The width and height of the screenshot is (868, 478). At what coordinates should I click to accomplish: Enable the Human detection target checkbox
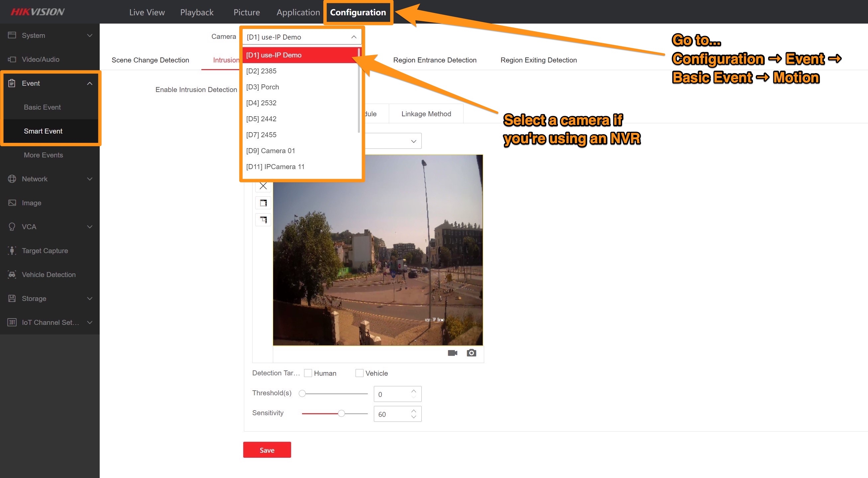click(x=308, y=373)
